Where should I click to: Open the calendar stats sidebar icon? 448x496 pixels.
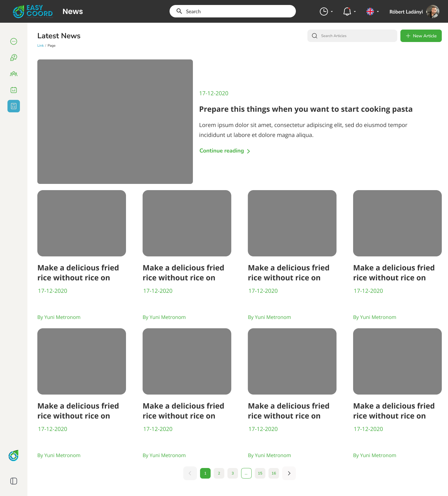pyautogui.click(x=14, y=90)
